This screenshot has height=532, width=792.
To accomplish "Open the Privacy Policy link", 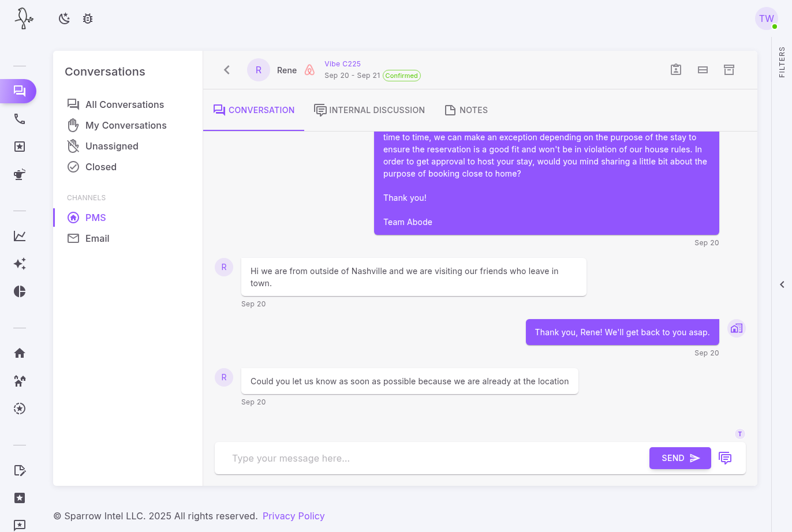I will pyautogui.click(x=293, y=516).
